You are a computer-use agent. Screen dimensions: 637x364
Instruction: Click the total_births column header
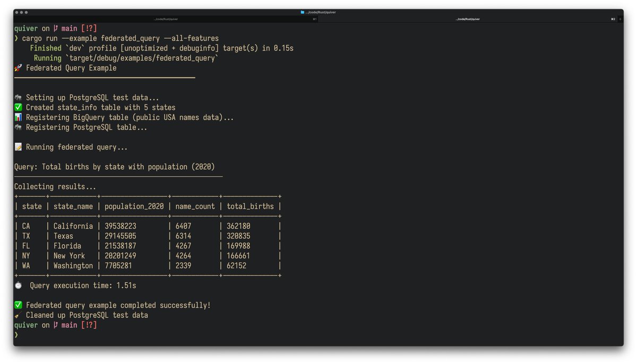tap(251, 206)
